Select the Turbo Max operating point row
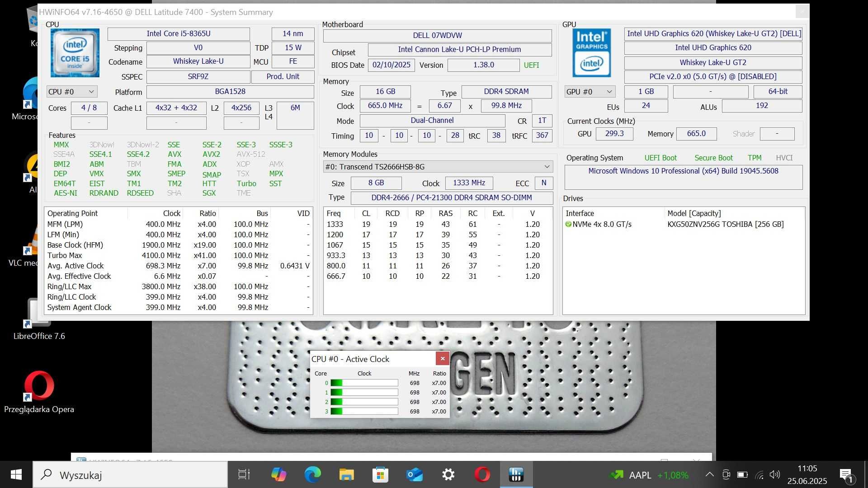Screen dimensions: 868x488 178,255
